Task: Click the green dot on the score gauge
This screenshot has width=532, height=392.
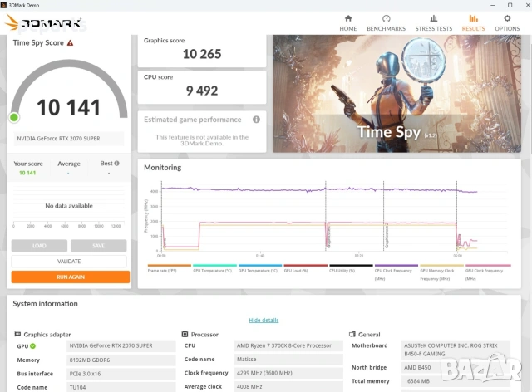Action: 14,117
